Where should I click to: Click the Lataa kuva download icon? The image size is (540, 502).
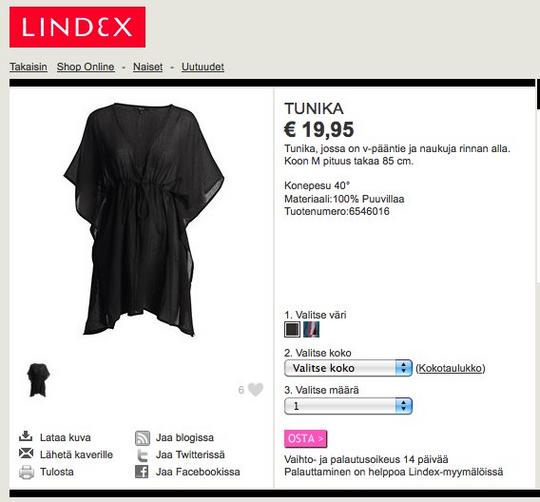pyautogui.click(x=25, y=436)
